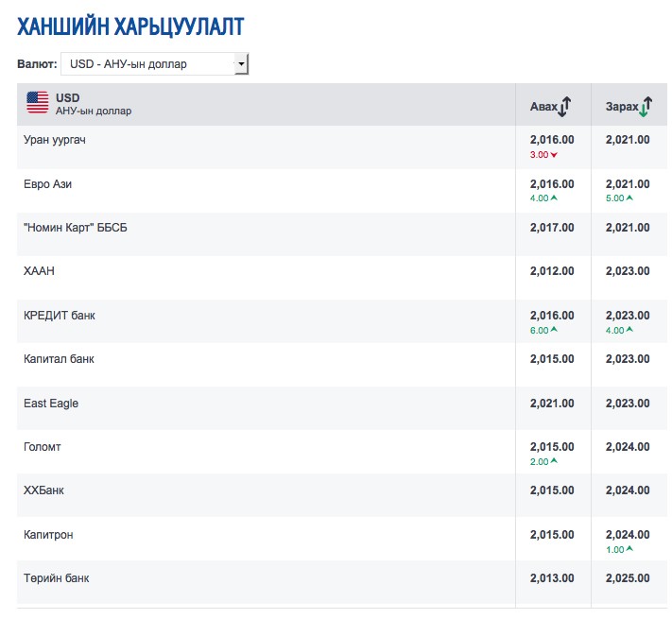
Task: Sort by Зарах column arrows icon
Action: click(645, 107)
